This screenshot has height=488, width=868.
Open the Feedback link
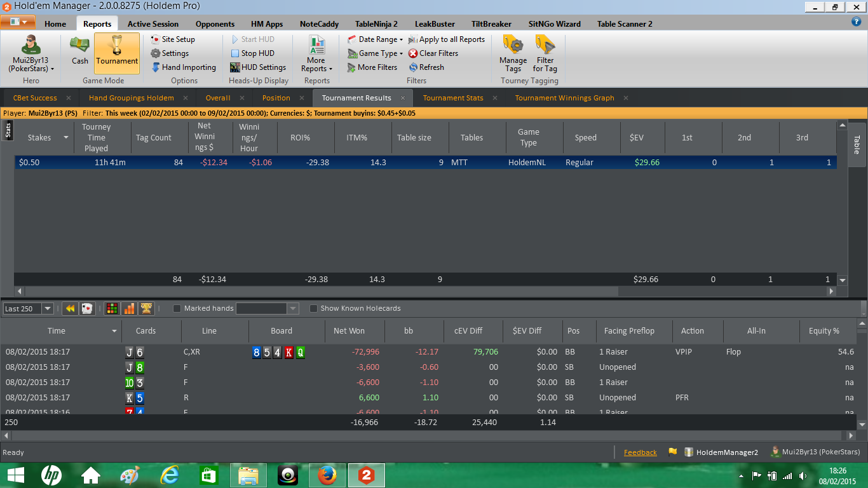tap(641, 452)
